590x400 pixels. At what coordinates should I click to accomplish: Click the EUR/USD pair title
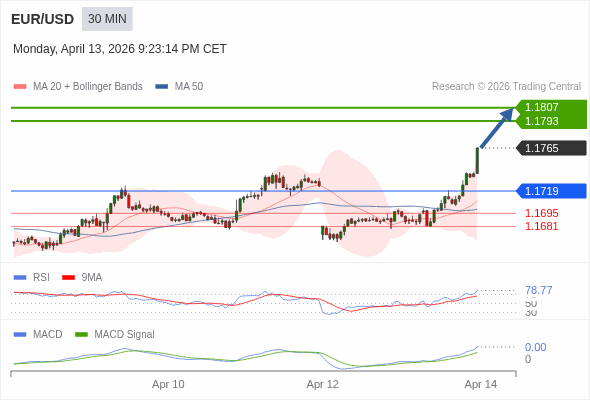tap(43, 19)
